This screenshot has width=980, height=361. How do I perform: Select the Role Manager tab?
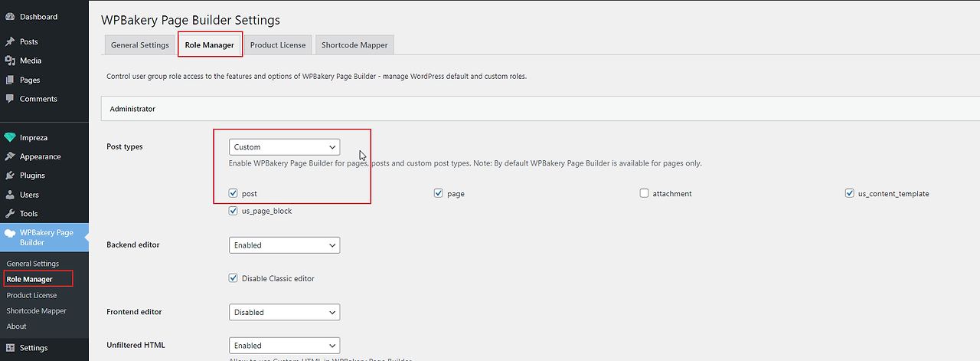point(210,44)
